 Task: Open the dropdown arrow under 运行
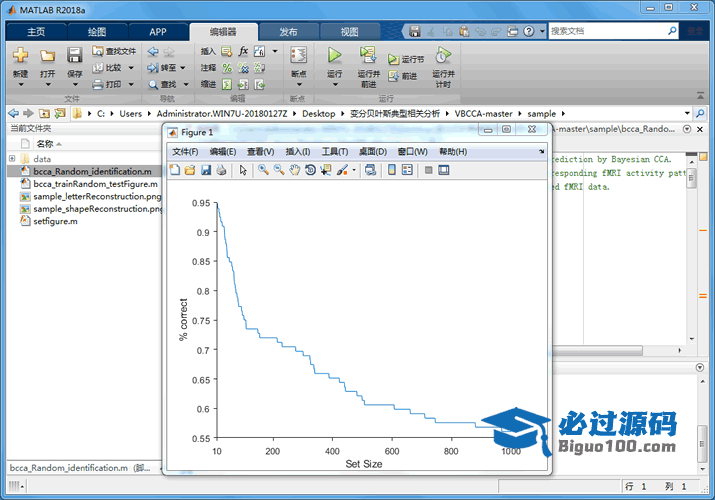coord(335,85)
